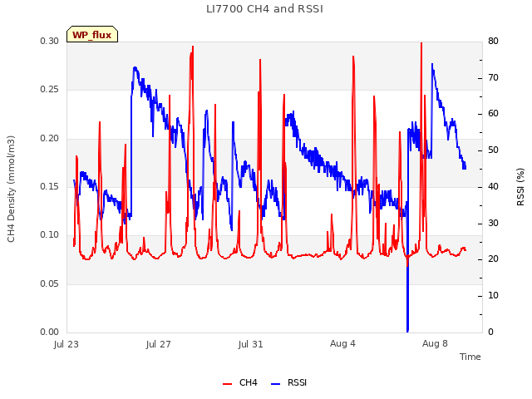
Task: Click the 0 right axis value
Action: [490, 332]
